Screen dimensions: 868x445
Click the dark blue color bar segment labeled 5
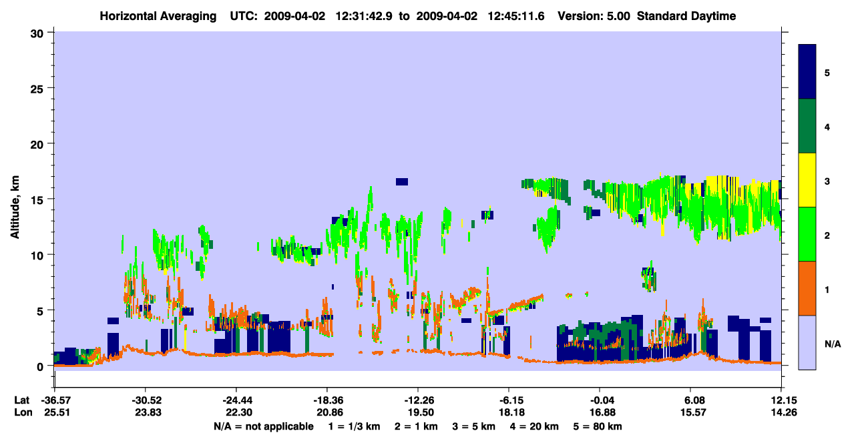pyautogui.click(x=807, y=72)
